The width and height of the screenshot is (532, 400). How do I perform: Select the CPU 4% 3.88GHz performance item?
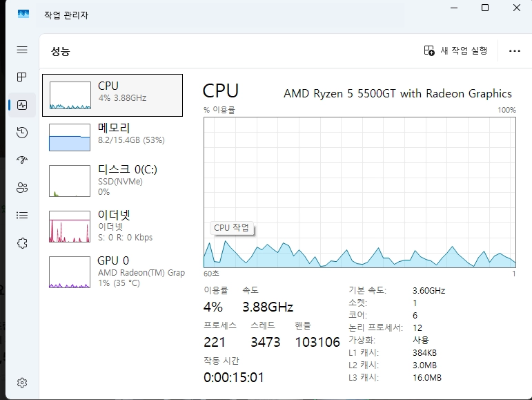tap(112, 95)
